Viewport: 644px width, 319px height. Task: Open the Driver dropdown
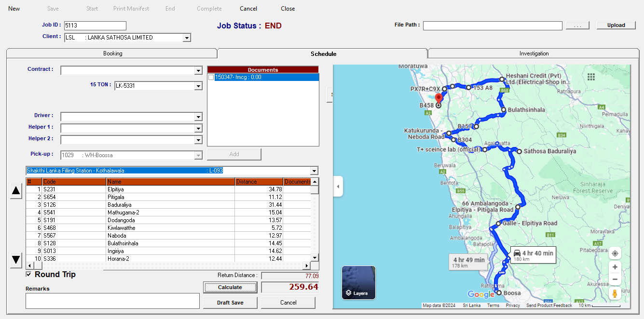click(198, 117)
